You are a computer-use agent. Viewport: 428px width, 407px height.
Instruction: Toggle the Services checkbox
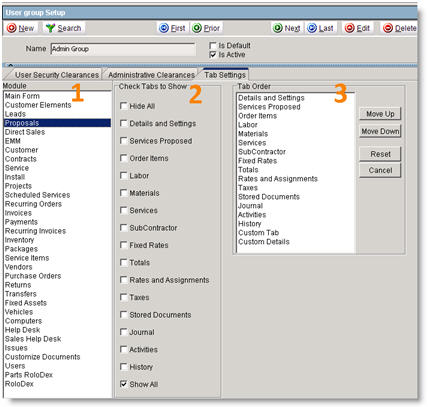(124, 210)
